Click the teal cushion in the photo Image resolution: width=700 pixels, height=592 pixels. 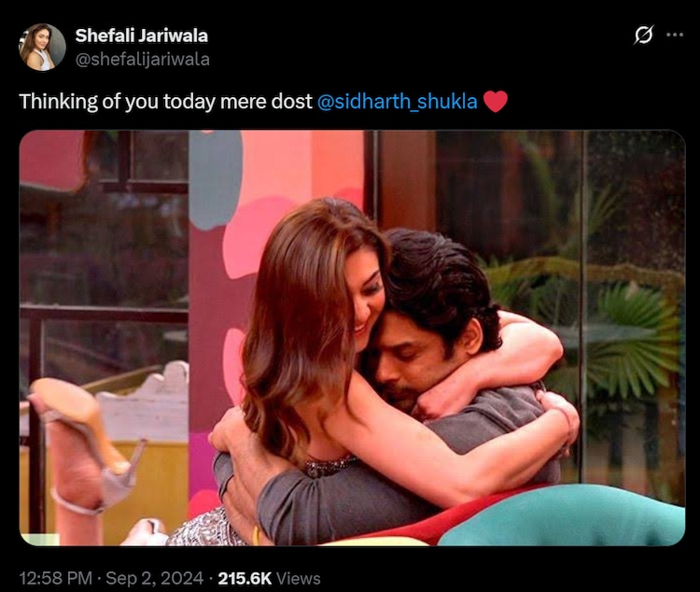click(563, 516)
